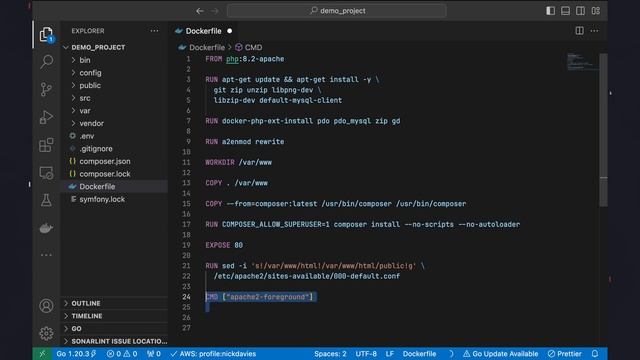Screen dimensions: 640x360
Task: Expand the TIMELINE section
Action: pos(114,316)
